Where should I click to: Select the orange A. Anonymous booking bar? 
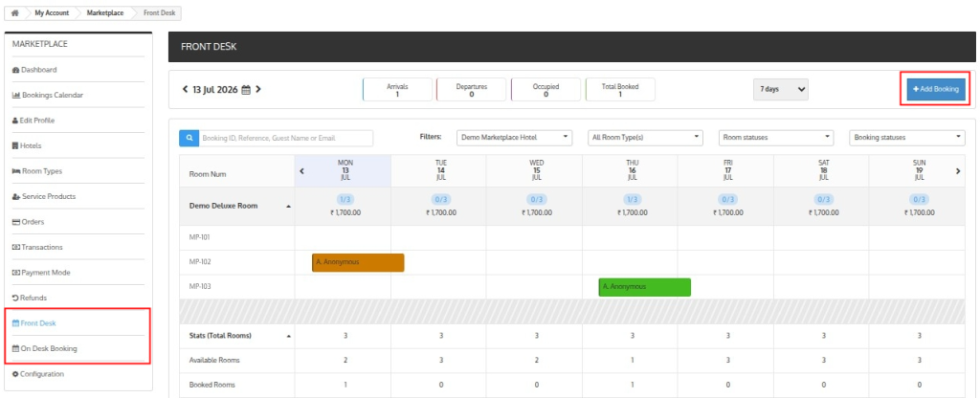[x=358, y=262]
